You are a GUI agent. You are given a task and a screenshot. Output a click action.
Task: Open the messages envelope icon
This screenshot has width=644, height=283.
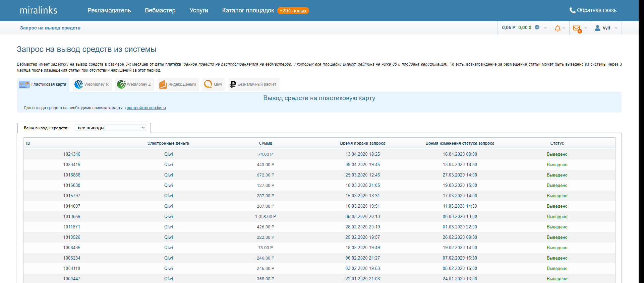click(x=577, y=28)
